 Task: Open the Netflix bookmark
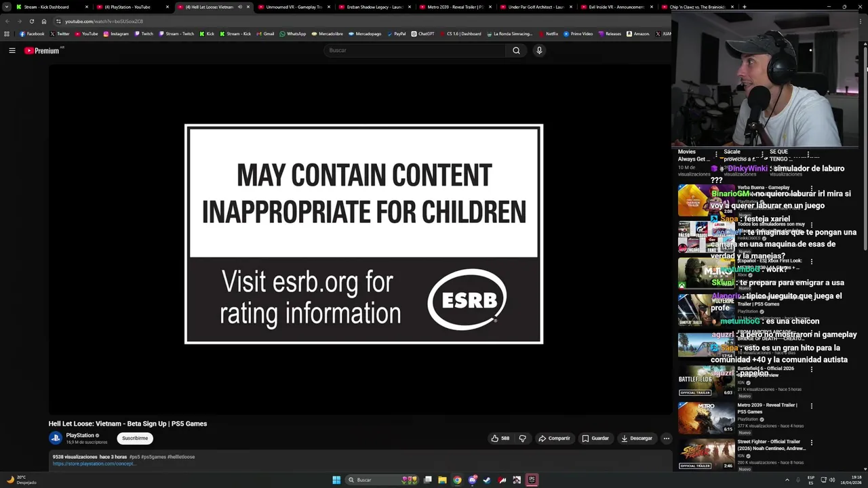[549, 34]
